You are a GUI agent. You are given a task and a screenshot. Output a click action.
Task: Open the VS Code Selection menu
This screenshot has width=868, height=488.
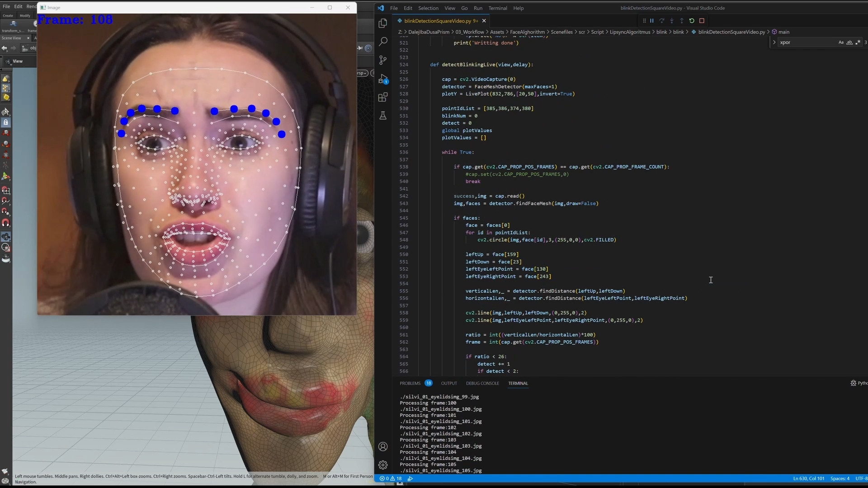pos(428,8)
